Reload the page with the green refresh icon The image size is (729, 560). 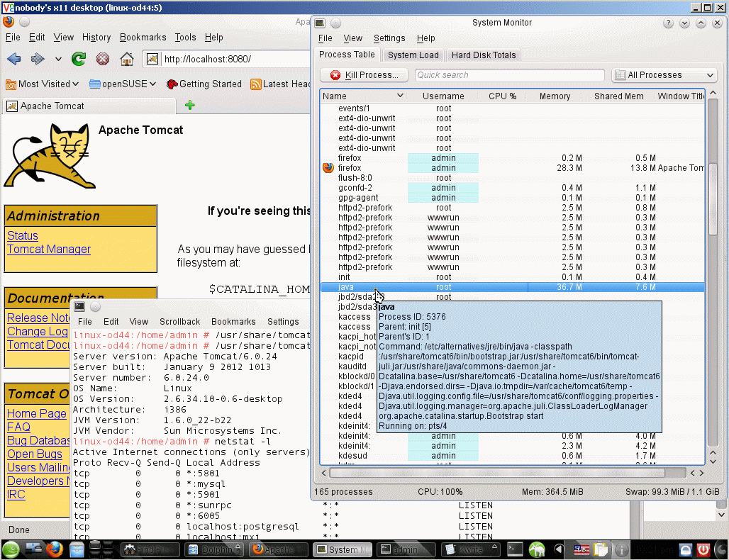(x=79, y=59)
